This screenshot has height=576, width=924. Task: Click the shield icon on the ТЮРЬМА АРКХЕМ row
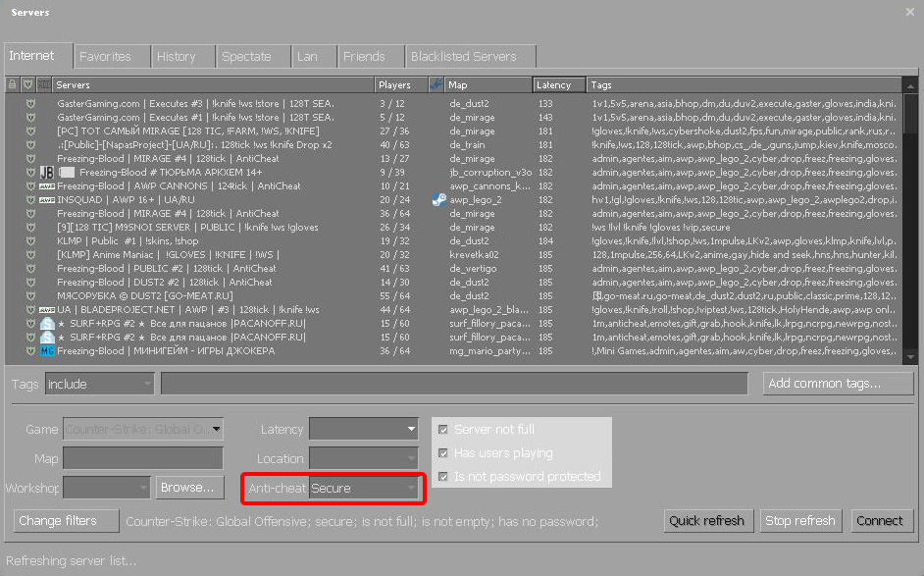pyautogui.click(x=30, y=172)
